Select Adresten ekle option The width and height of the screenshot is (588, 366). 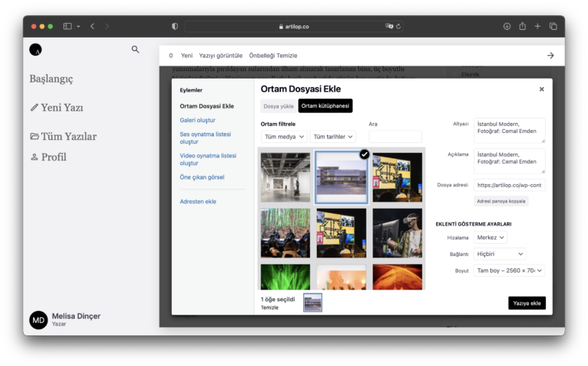[x=198, y=202]
